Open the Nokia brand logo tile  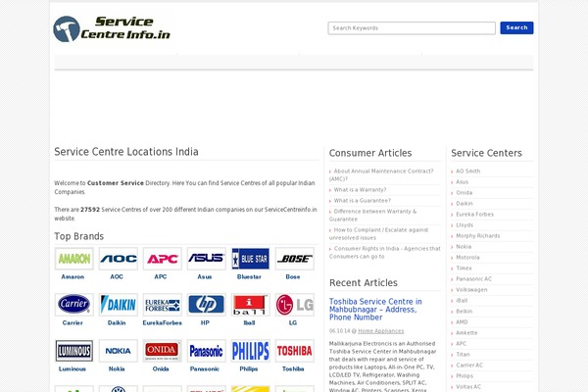click(119, 351)
